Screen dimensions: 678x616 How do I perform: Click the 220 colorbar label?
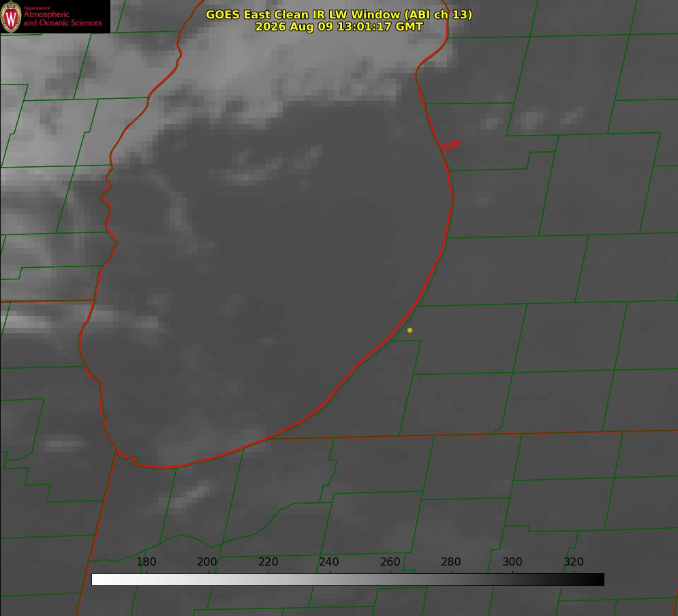268,561
